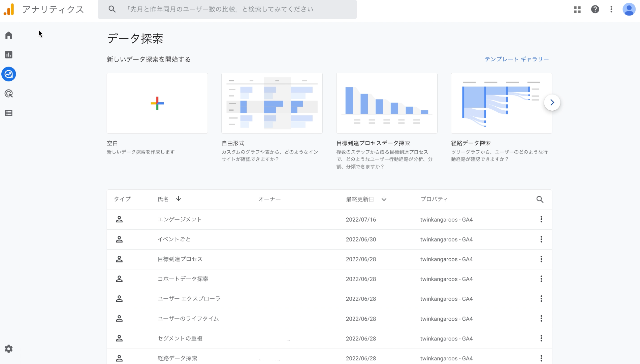Viewport: 640px width, 364px height.
Task: Click the date 2022/07/16 cell
Action: click(361, 220)
